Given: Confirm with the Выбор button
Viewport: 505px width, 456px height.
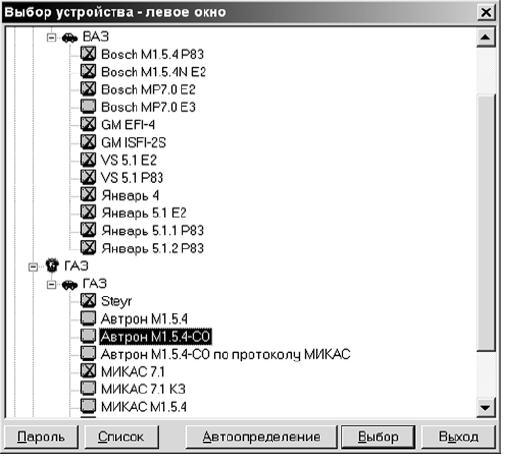Looking at the screenshot, I should point(378,437).
